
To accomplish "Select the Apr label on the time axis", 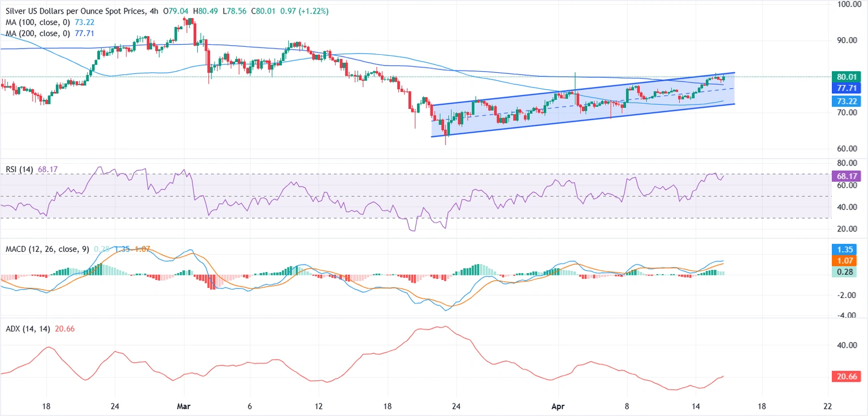I will click(557, 406).
